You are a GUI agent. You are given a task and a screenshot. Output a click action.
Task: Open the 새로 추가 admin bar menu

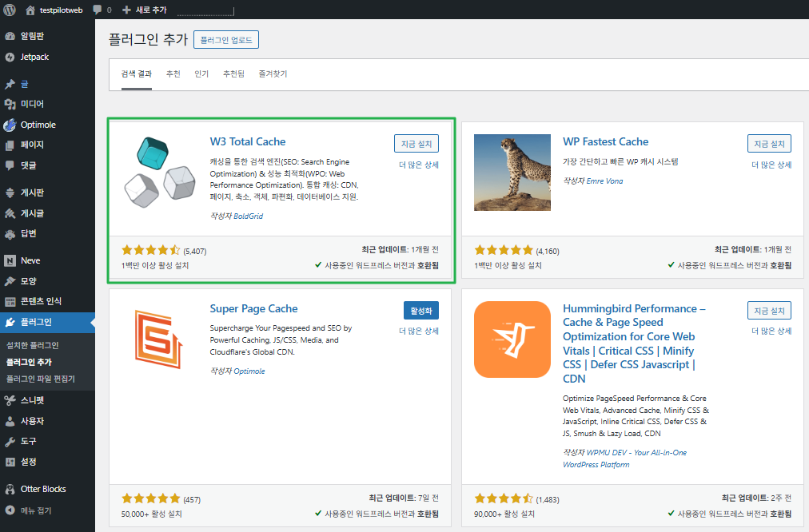click(146, 10)
